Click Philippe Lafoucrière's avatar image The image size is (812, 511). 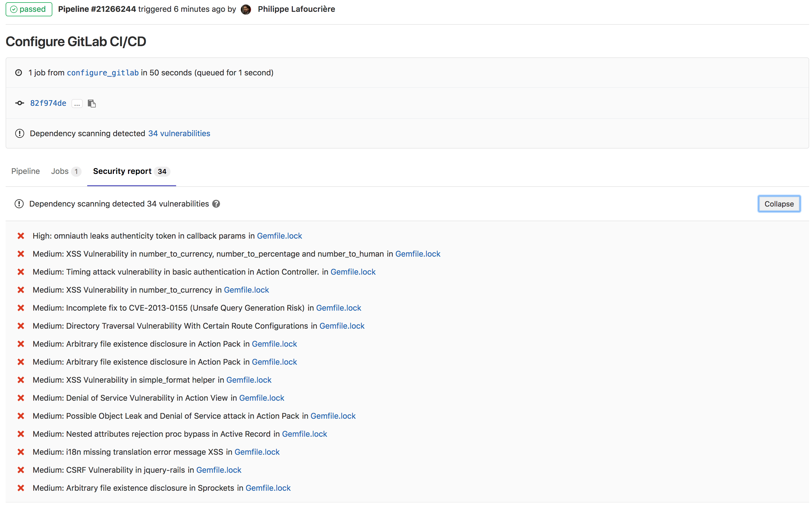[x=246, y=10]
